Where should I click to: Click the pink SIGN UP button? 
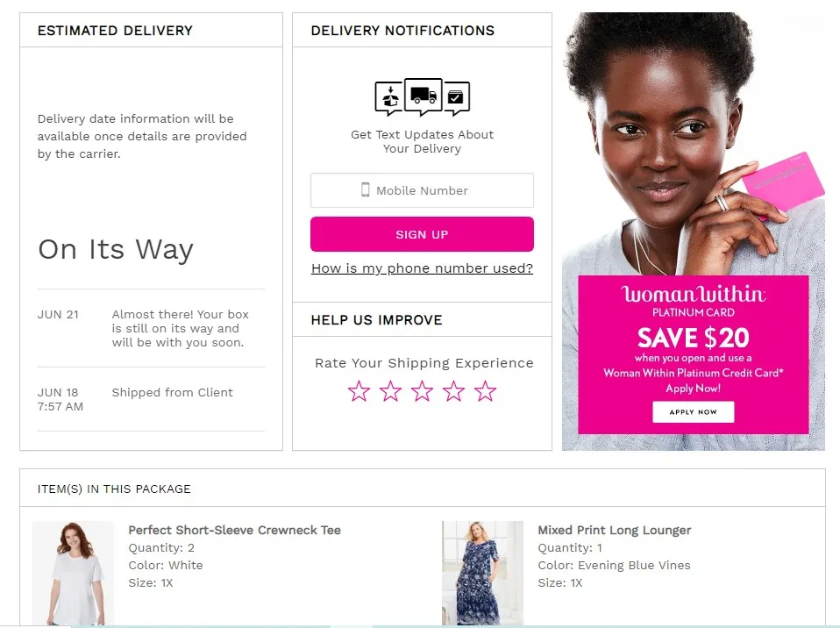422,234
